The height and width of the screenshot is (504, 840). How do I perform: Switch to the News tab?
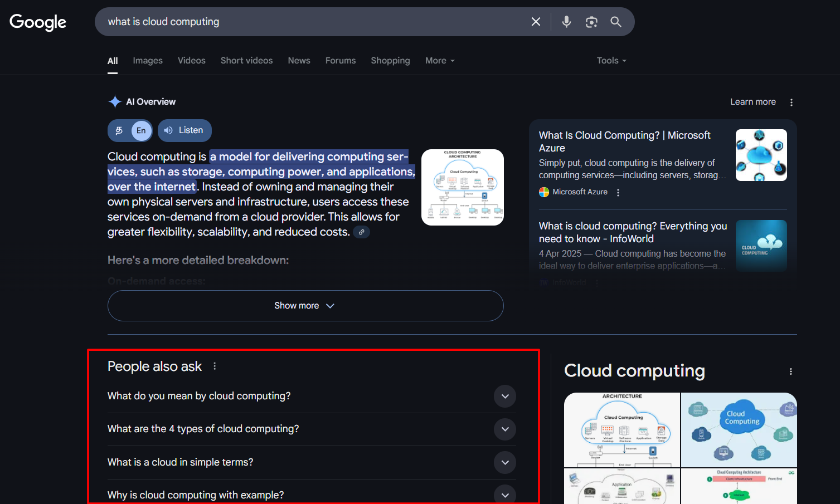click(299, 61)
